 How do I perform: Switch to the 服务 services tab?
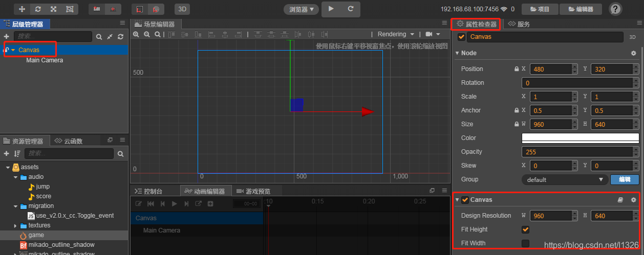coord(519,24)
